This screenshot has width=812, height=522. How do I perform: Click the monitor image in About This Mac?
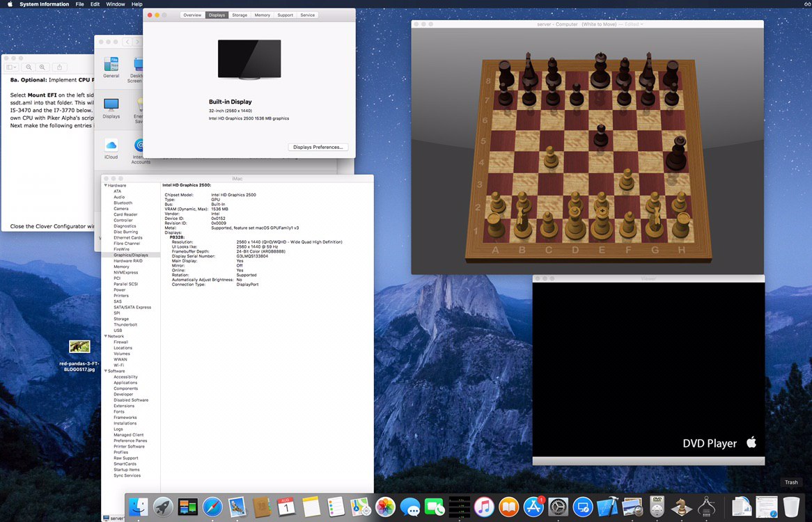click(x=249, y=59)
